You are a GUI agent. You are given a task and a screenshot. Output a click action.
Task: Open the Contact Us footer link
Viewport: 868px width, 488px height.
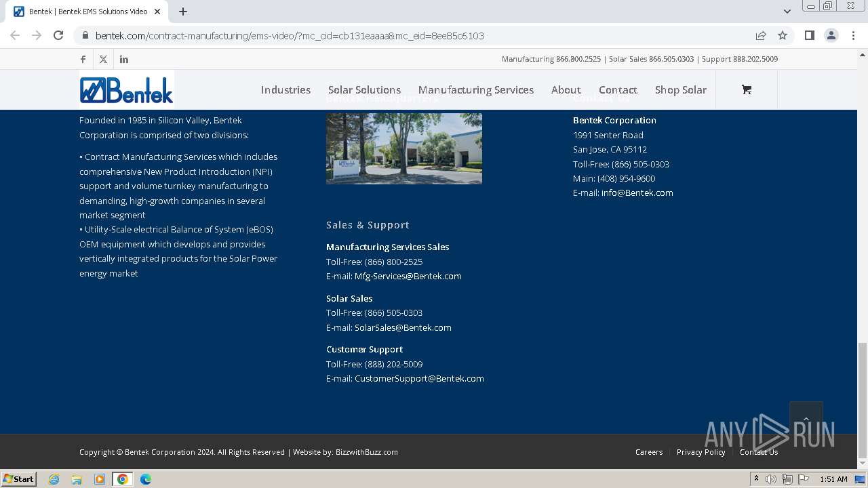tap(759, 452)
